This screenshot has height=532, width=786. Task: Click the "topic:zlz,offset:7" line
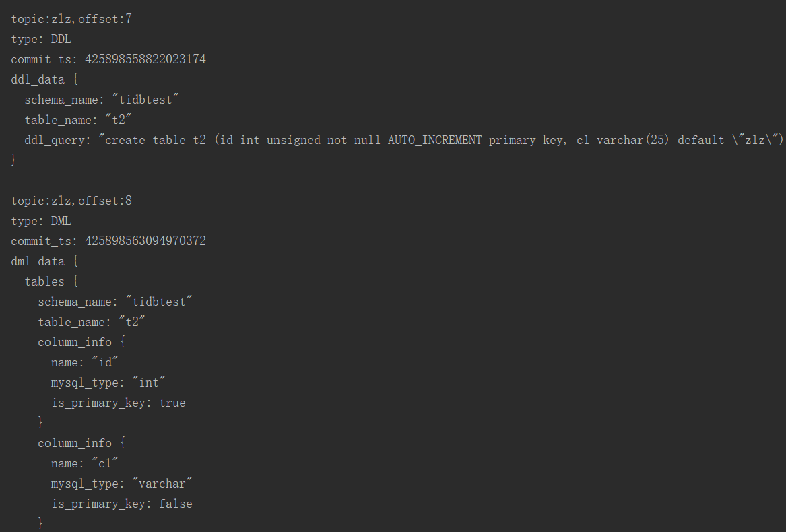pyautogui.click(x=71, y=19)
